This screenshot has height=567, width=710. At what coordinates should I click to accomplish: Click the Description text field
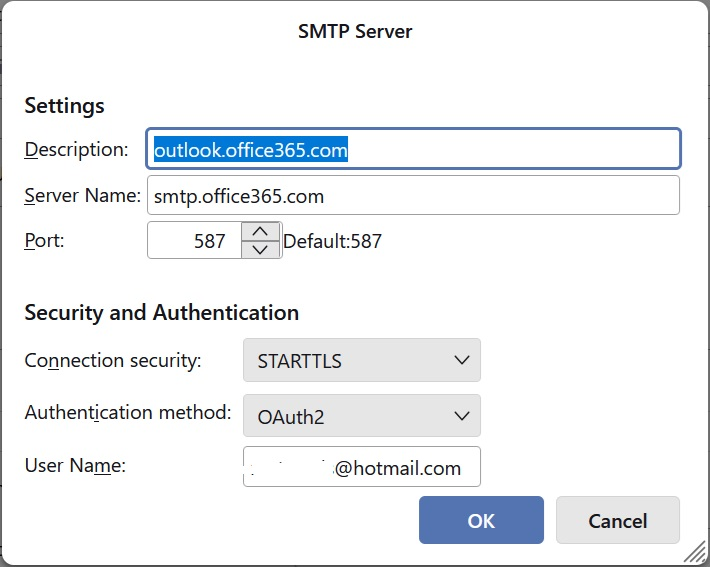click(x=413, y=149)
